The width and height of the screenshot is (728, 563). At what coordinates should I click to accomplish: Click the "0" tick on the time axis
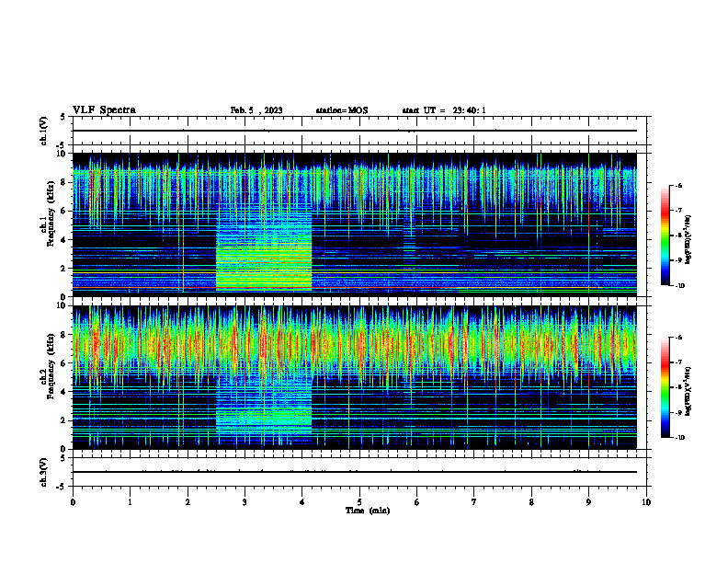click(73, 502)
